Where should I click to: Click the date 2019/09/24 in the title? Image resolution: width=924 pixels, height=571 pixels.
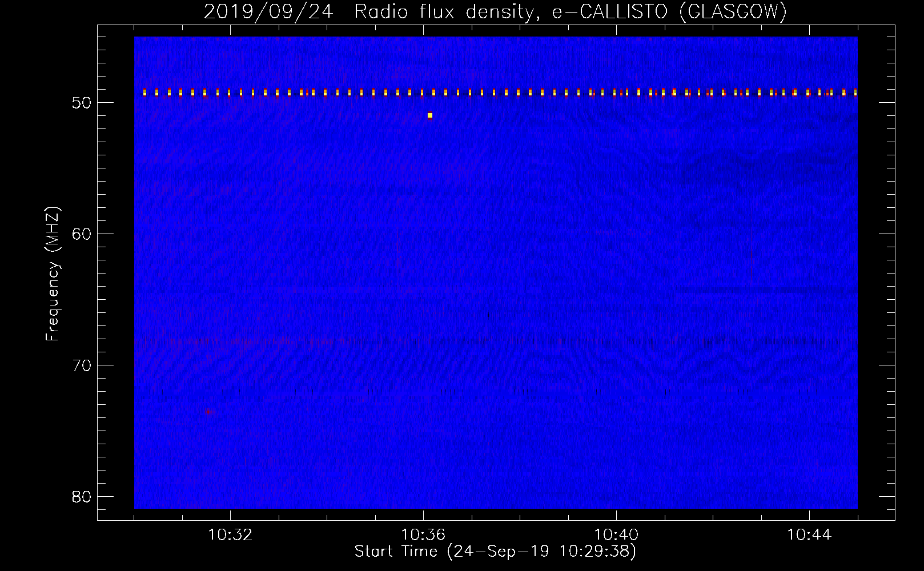point(268,12)
